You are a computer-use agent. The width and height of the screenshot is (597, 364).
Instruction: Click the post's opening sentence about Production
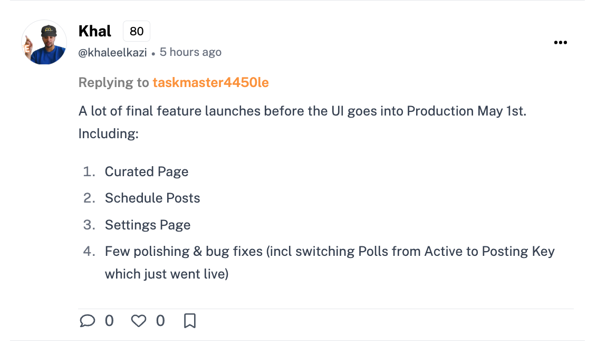click(x=302, y=111)
